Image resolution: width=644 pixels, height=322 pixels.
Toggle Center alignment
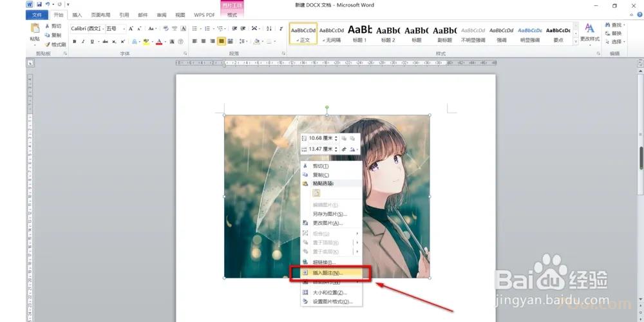[x=204, y=41]
